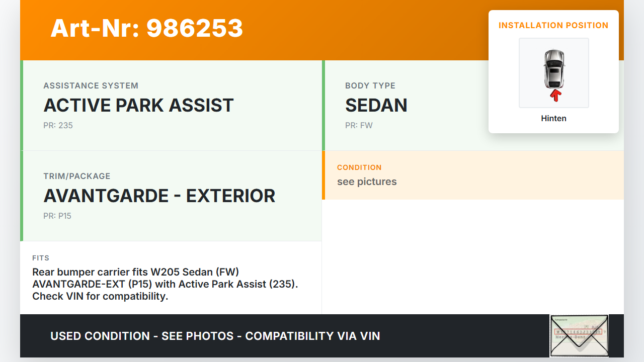Viewport: 644px width, 362px height.
Task: Click the AVANTGARDE - EXTERIOR trim card
Action: 171,196
